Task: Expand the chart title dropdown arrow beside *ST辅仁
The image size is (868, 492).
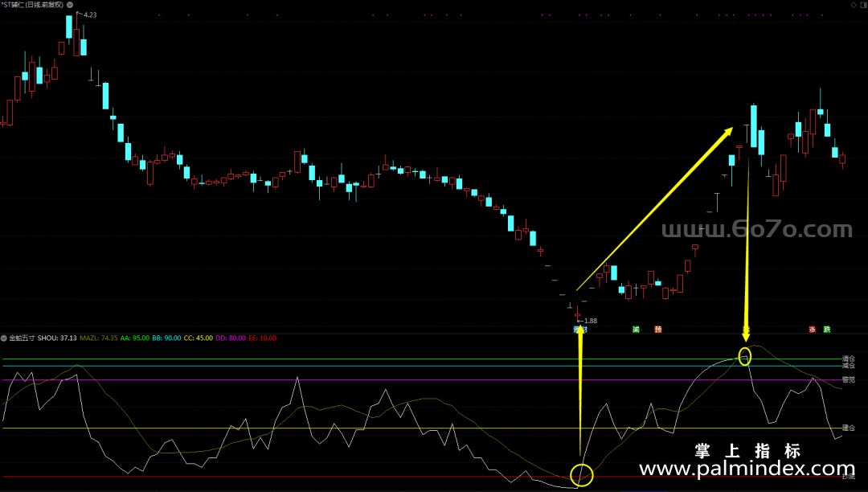Action: [70, 5]
